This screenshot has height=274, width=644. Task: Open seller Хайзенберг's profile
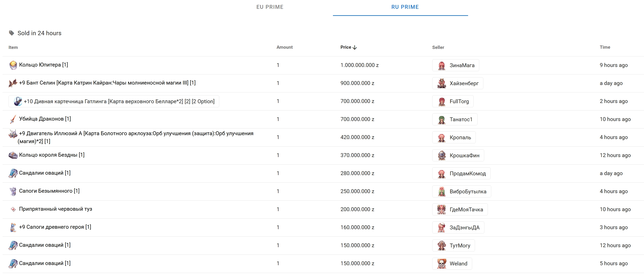(458, 83)
